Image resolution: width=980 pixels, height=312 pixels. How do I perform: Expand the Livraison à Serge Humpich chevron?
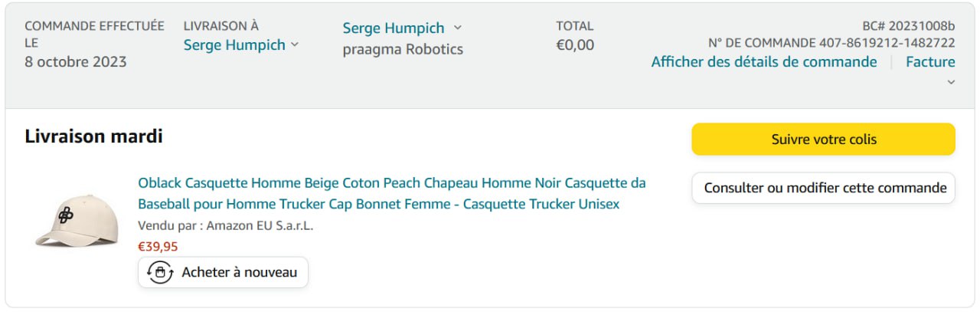pyautogui.click(x=294, y=45)
